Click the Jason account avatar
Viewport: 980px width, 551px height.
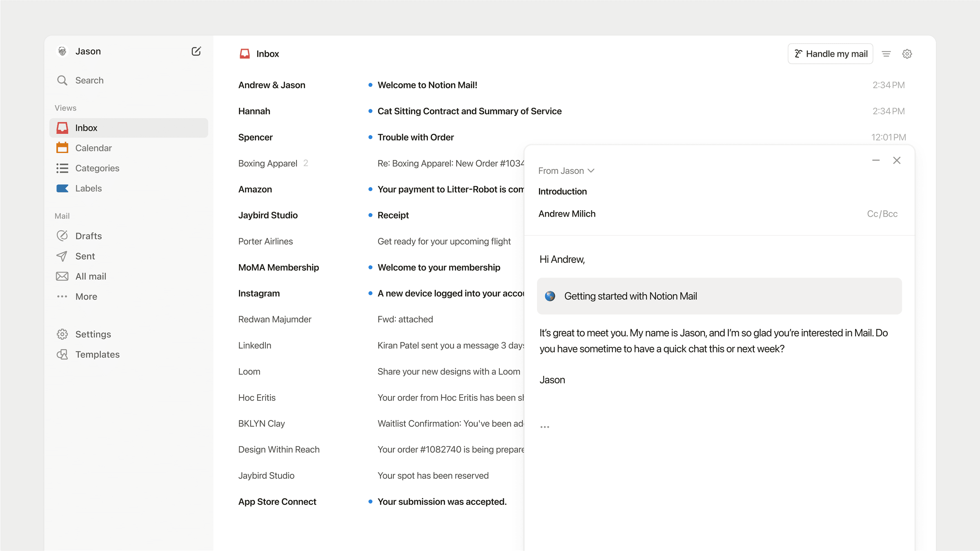click(x=62, y=51)
